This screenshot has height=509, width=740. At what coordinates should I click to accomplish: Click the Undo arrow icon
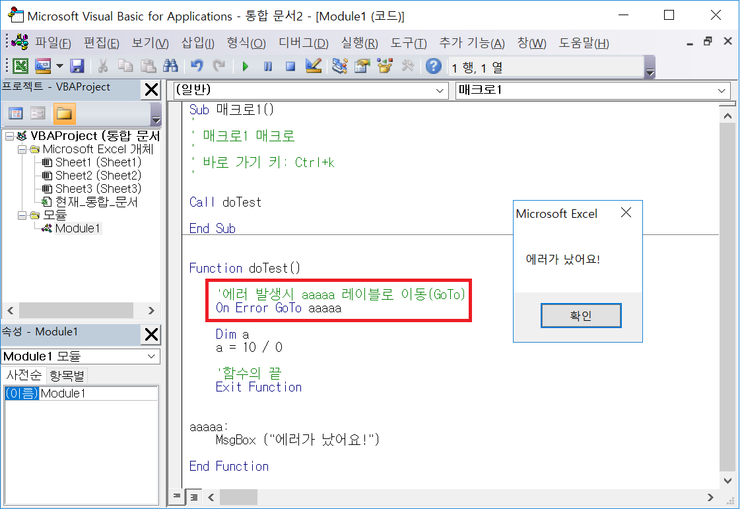click(196, 66)
